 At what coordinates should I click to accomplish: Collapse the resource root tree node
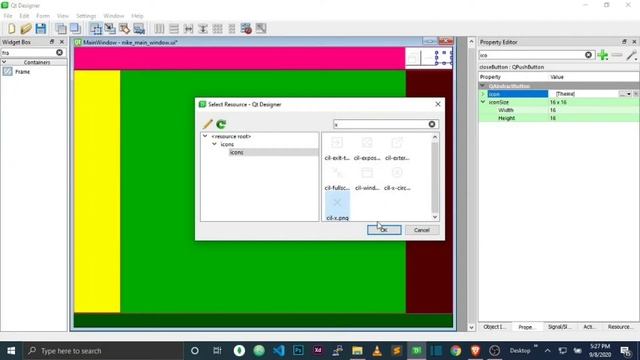[x=205, y=136]
